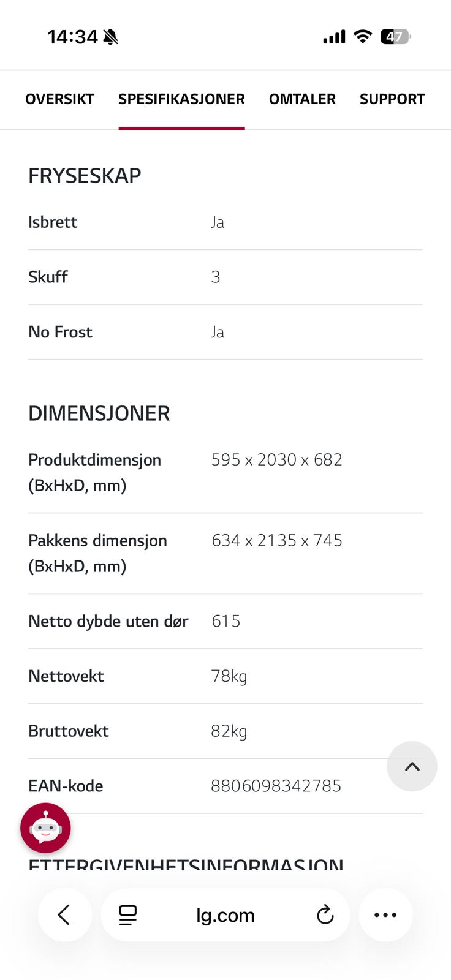Select the SPESIFIKASJONER tab

click(x=181, y=99)
